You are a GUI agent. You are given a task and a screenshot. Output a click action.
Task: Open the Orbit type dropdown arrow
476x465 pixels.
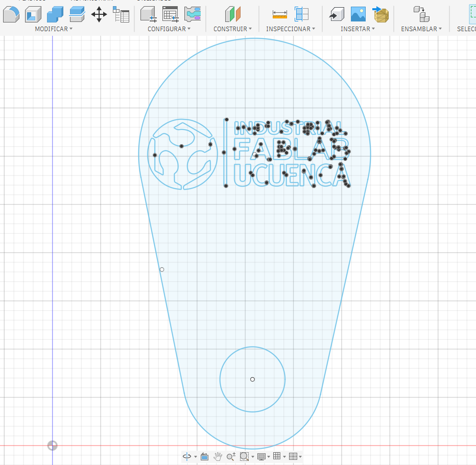(195, 456)
